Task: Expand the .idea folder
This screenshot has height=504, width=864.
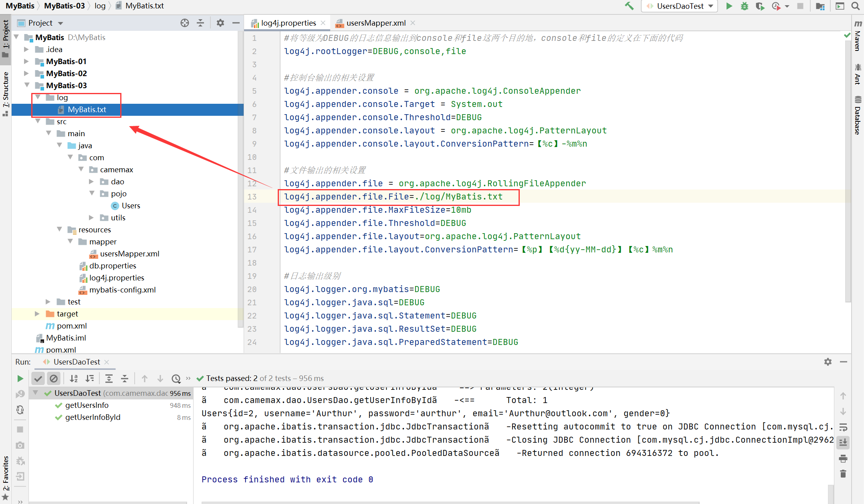Action: pyautogui.click(x=26, y=49)
